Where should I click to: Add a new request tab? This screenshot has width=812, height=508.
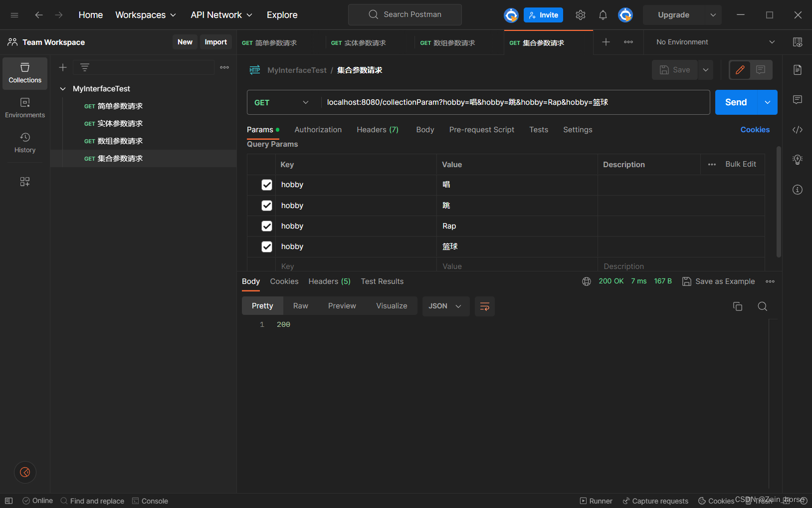[x=606, y=42]
